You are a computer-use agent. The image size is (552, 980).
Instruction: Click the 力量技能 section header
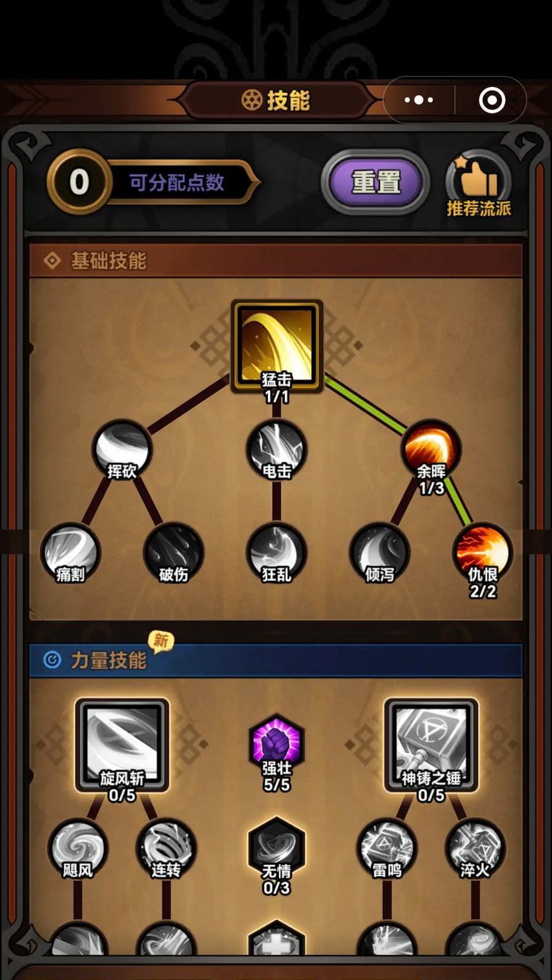275,660
